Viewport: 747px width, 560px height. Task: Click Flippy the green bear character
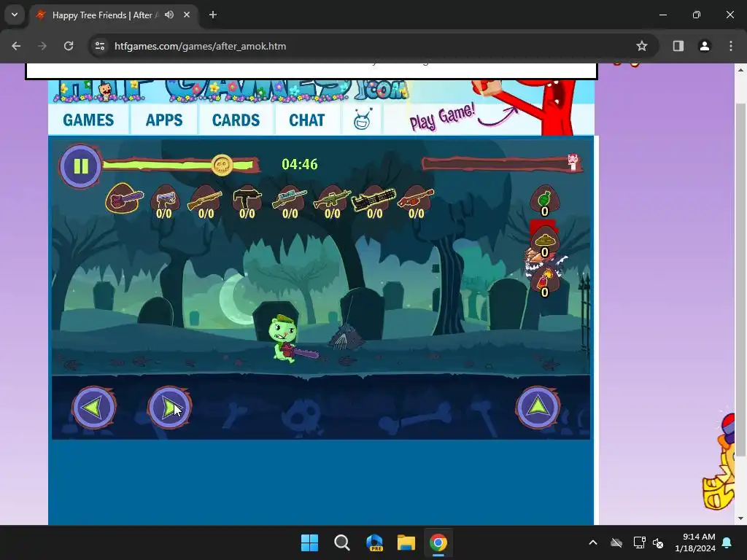coord(285,339)
